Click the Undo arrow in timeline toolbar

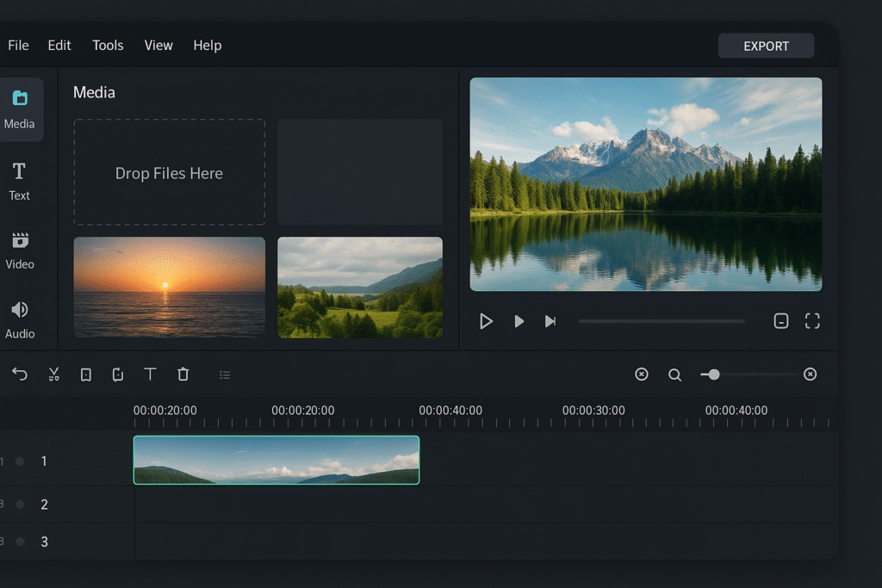(20, 374)
